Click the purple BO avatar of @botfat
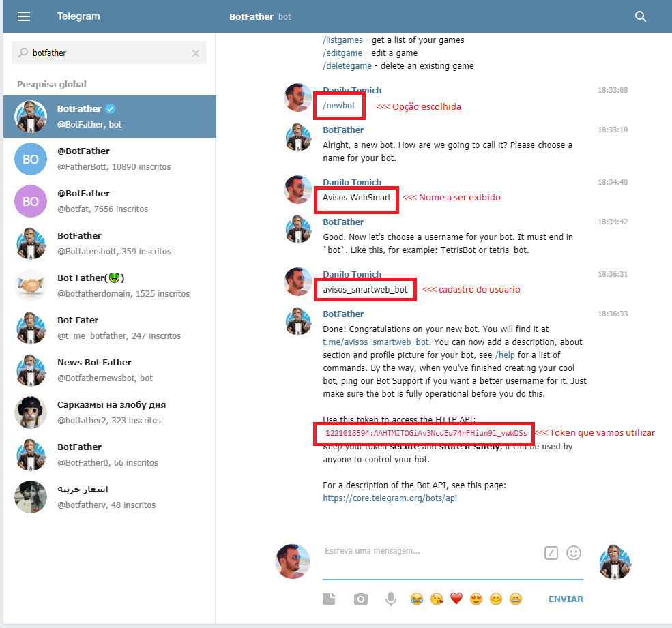Image resolution: width=672 pixels, height=628 pixels. tap(31, 201)
